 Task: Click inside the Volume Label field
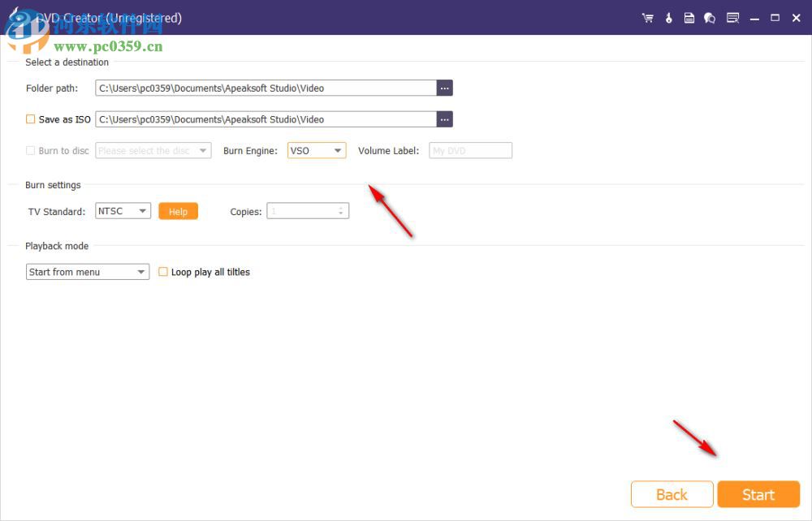[x=470, y=150]
